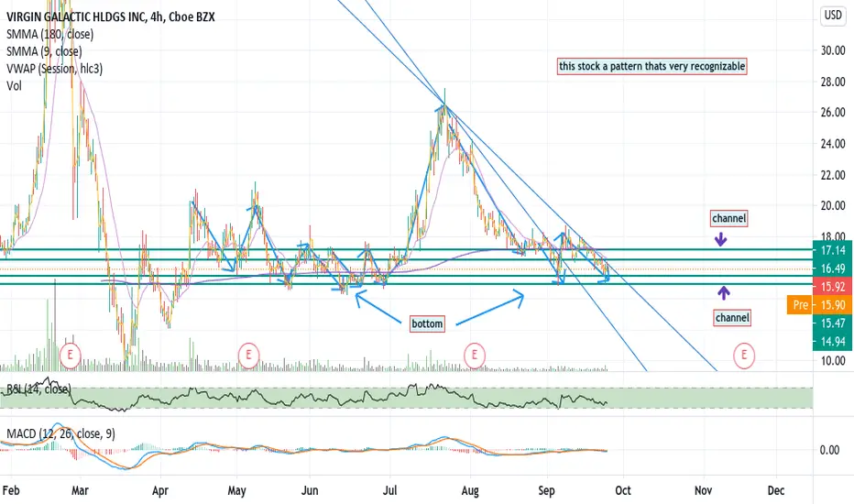
Task: Open the USD currency selector
Action: pyautogui.click(x=833, y=16)
